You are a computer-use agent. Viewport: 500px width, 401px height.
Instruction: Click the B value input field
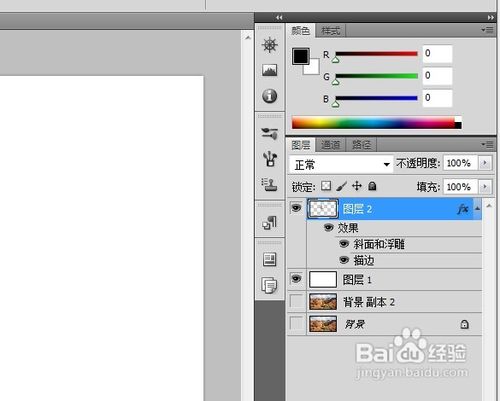(437, 98)
